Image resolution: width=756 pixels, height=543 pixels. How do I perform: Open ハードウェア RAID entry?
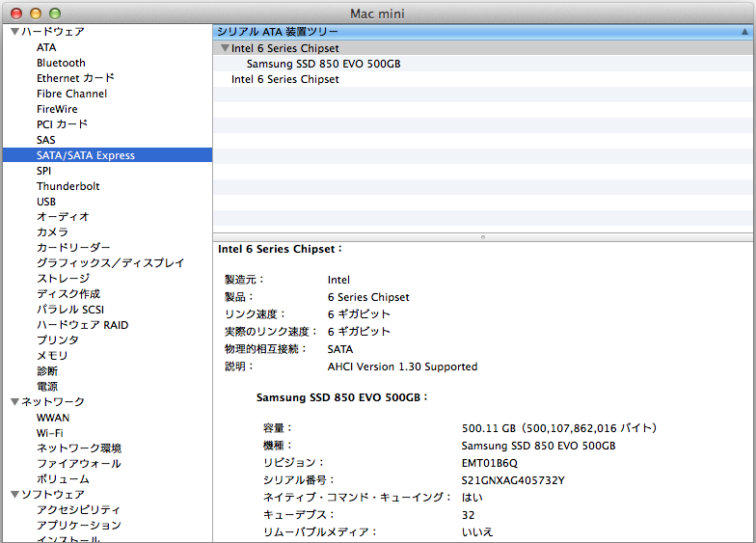coord(83,325)
